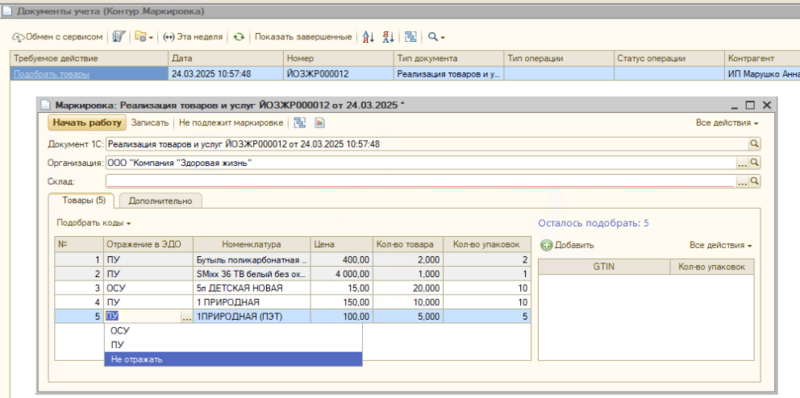Click the GTIN column header
Screen dimensions: 800x398
pyautogui.click(x=604, y=266)
